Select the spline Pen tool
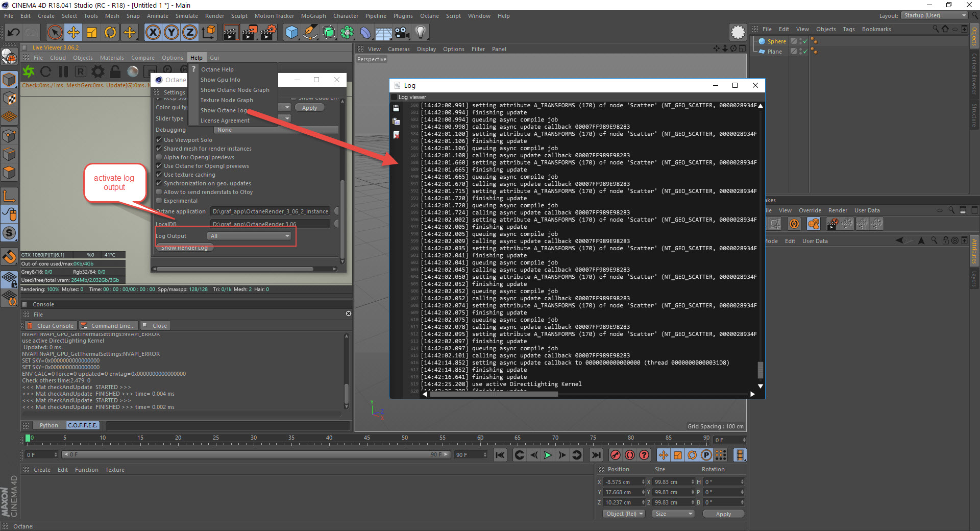The height and width of the screenshot is (531, 980). click(310, 32)
